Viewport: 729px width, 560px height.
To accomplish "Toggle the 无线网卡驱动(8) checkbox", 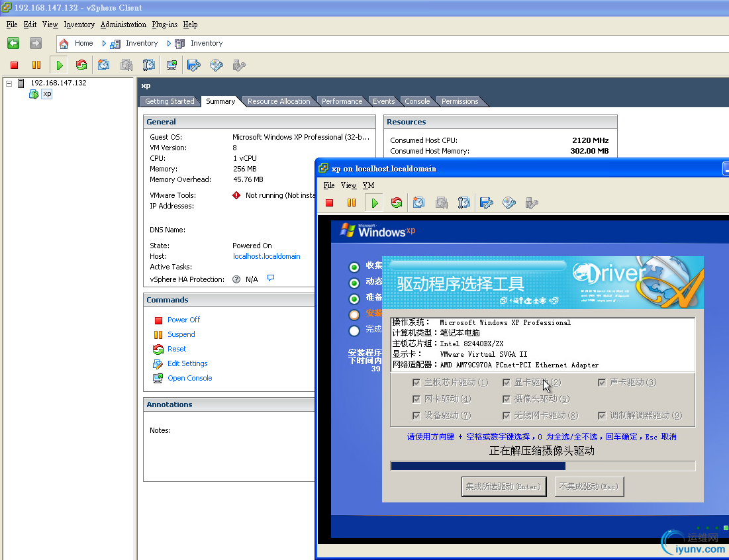I will click(x=507, y=416).
